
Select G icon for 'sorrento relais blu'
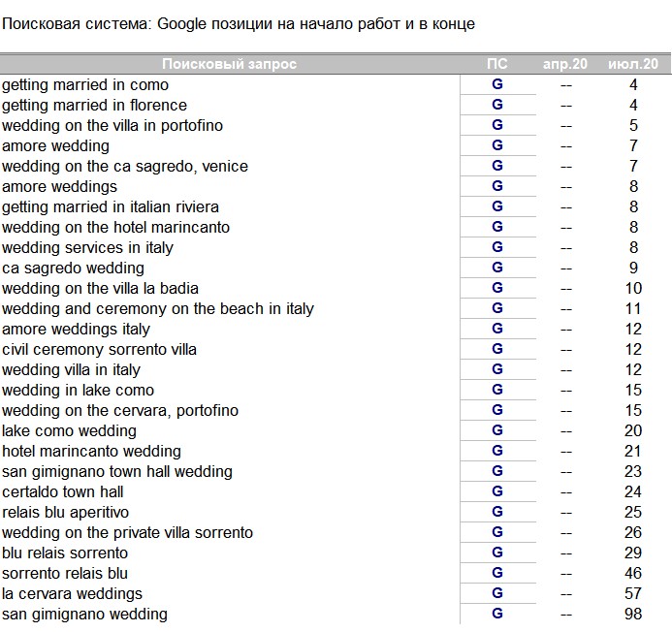pyautogui.click(x=497, y=573)
